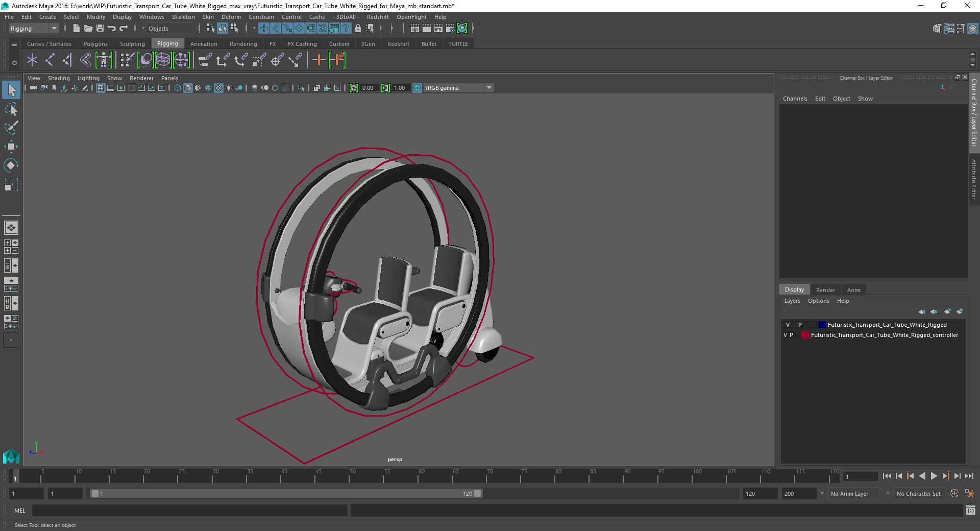The height and width of the screenshot is (531, 980).
Task: Click the time range slider bar
Action: [x=286, y=493]
